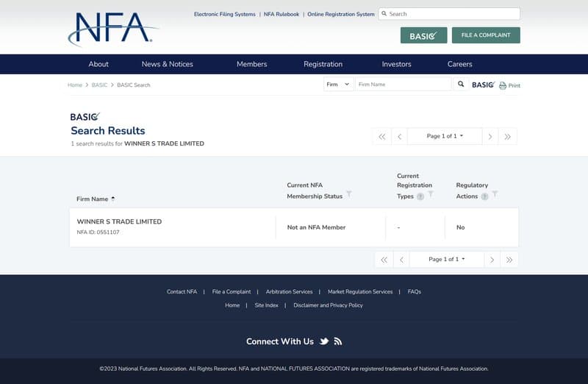The width and height of the screenshot is (588, 384).
Task: Click BASIC Search breadcrumb text
Action: (x=134, y=85)
